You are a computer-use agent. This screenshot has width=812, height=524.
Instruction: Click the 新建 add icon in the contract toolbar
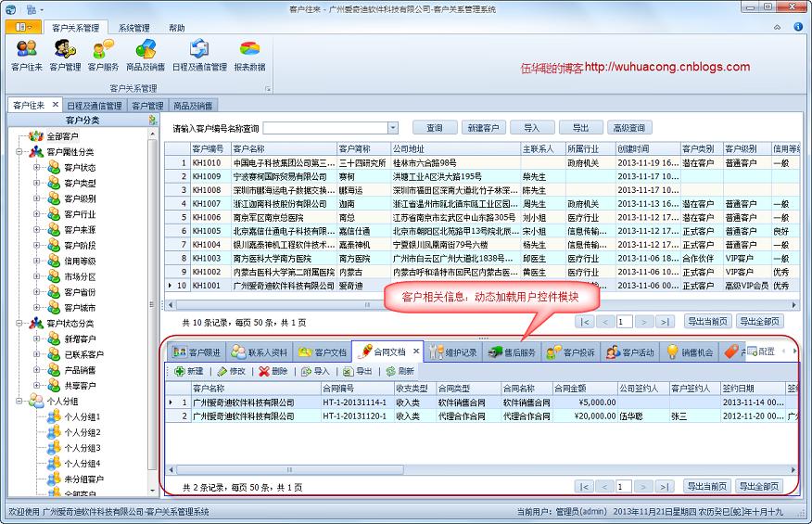[x=180, y=371]
